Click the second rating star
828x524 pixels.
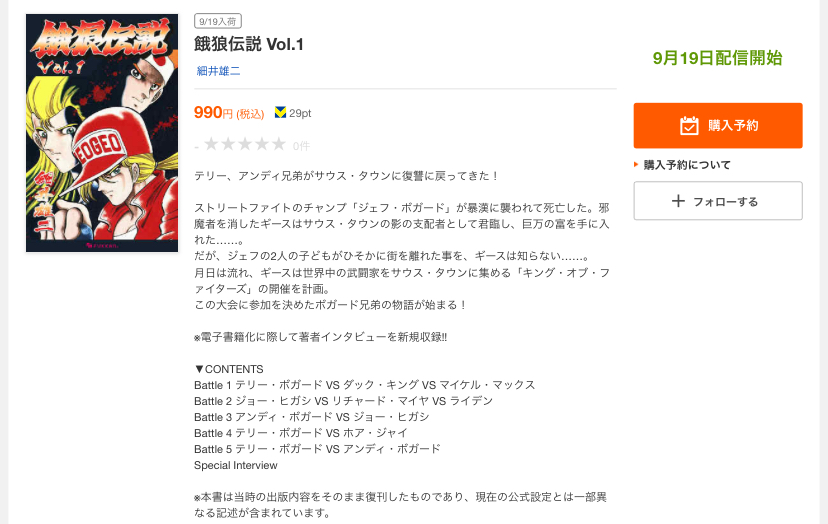tap(228, 144)
